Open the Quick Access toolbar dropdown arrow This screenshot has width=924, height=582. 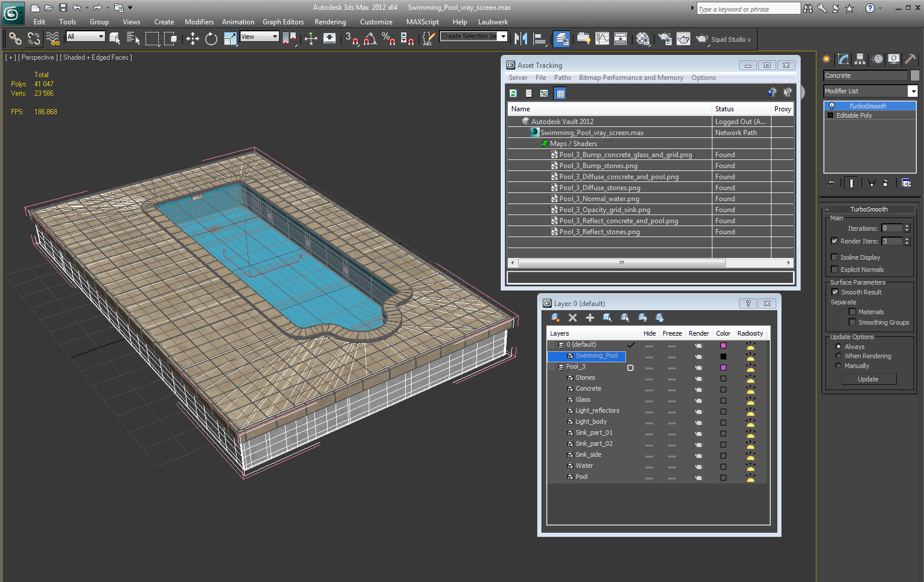point(130,8)
